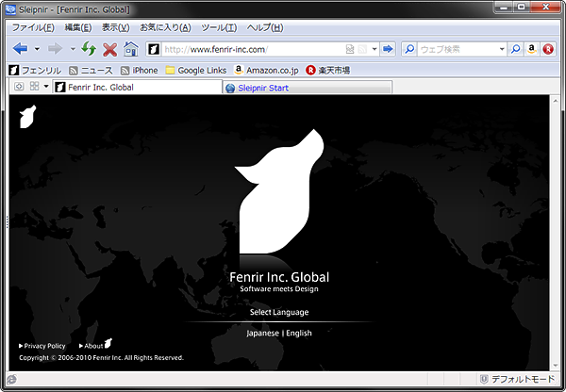Open the ニュース feed bookmark
The width and height of the screenshot is (566, 392).
91,71
